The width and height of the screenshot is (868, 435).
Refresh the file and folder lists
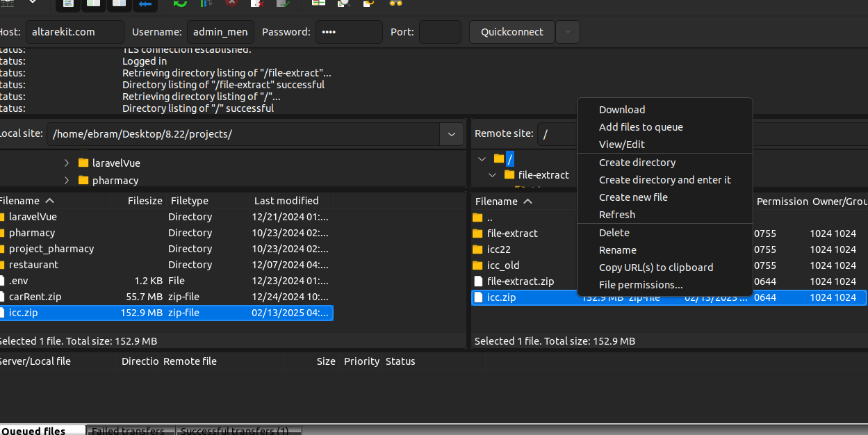(x=180, y=3)
